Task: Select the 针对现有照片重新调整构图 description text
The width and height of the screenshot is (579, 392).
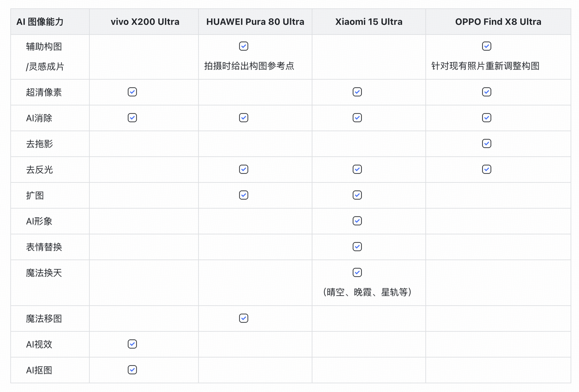Action: point(485,66)
